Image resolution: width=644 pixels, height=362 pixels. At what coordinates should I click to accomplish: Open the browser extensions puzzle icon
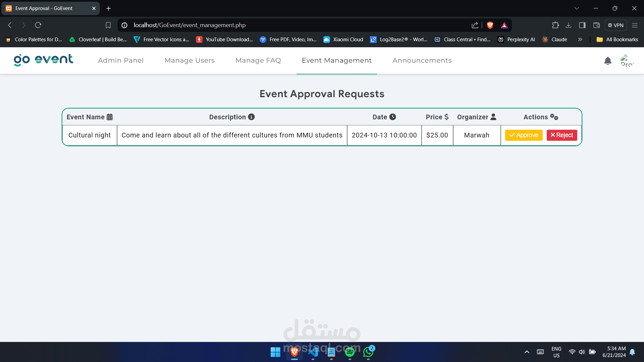pos(555,25)
